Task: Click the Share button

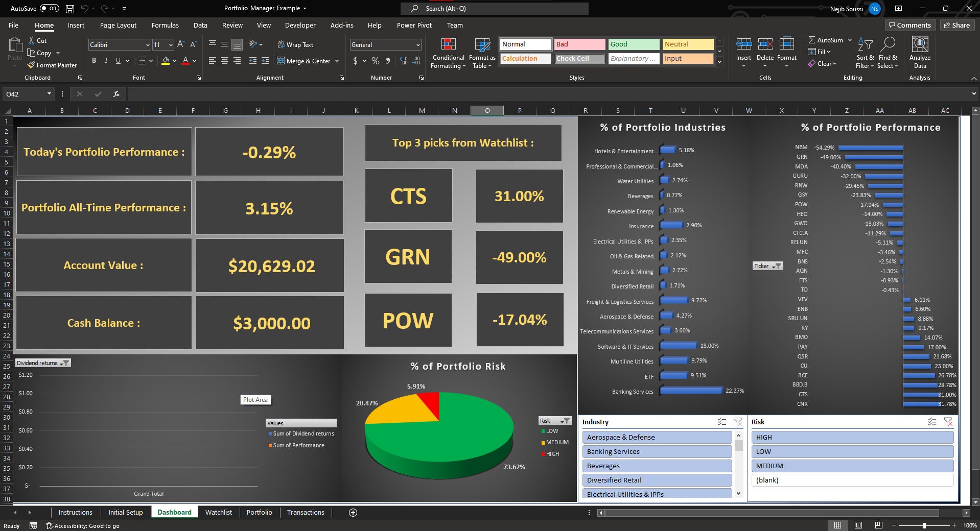Action: point(956,25)
